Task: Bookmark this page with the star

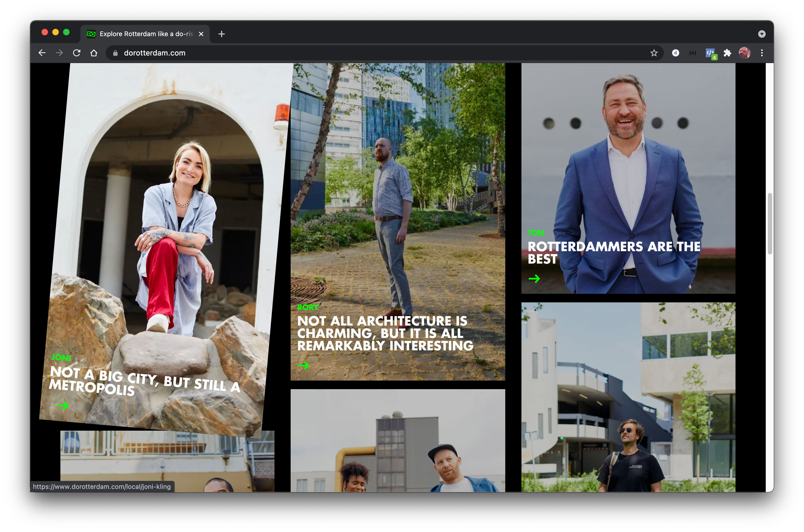Action: tap(654, 53)
